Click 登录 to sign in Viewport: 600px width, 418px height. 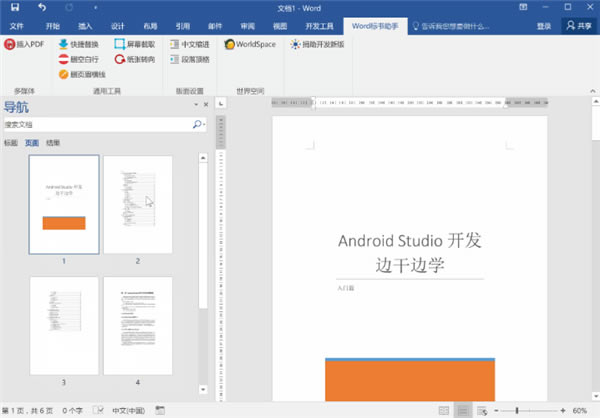[x=544, y=26]
